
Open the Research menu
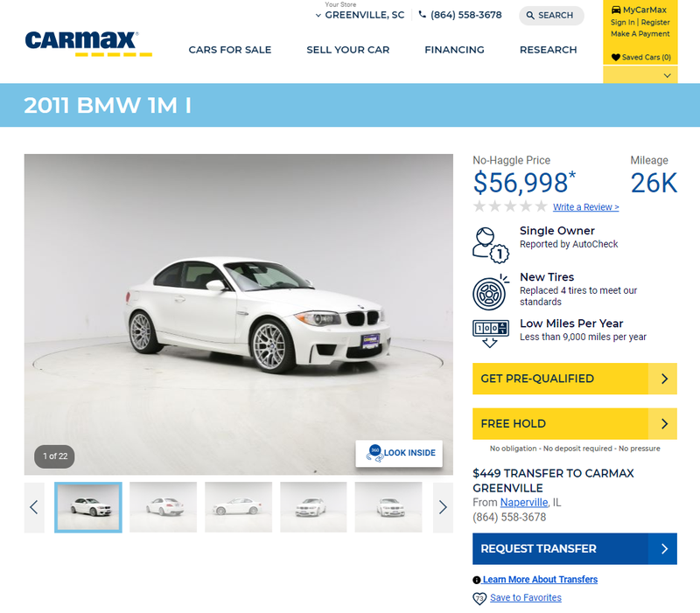tap(549, 50)
